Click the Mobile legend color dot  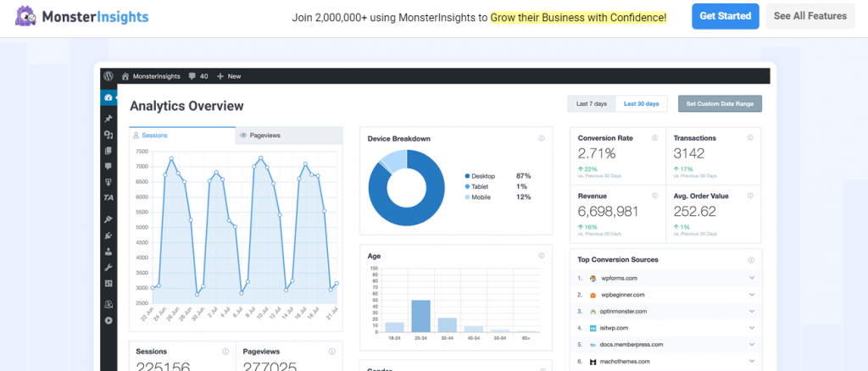pyautogui.click(x=467, y=197)
